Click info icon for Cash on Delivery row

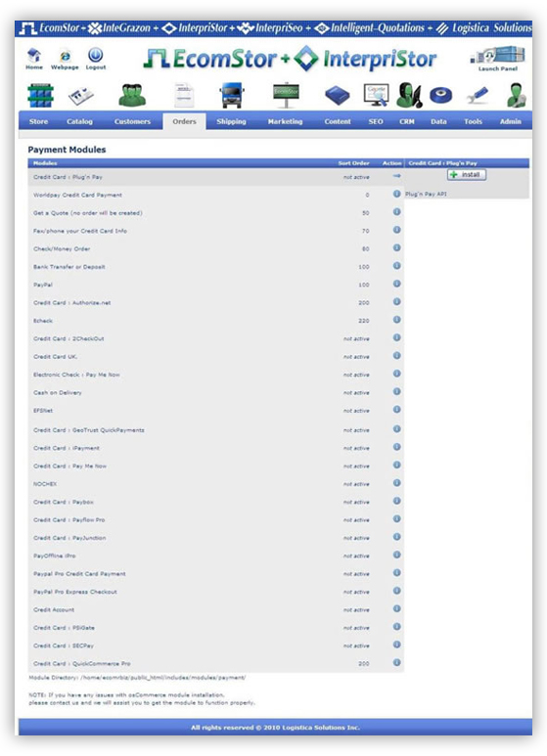pyautogui.click(x=396, y=391)
